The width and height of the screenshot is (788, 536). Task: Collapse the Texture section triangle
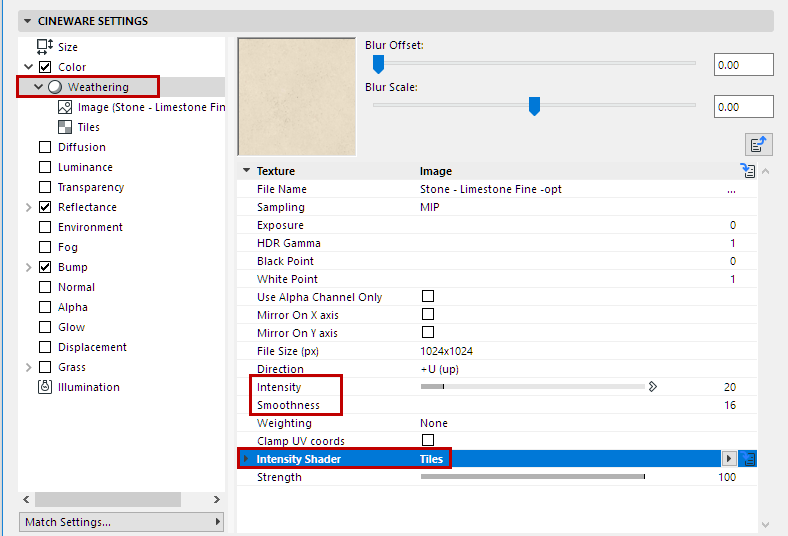246,170
